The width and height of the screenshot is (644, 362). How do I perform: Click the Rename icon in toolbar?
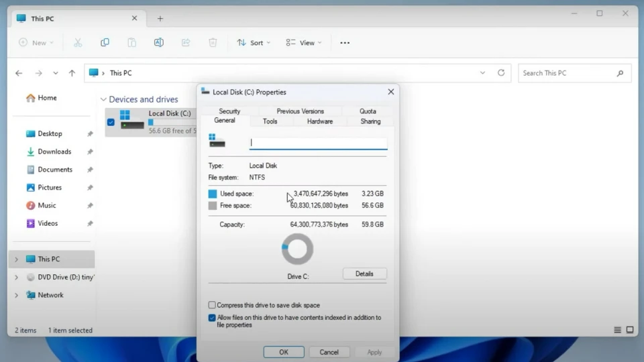coord(158,42)
